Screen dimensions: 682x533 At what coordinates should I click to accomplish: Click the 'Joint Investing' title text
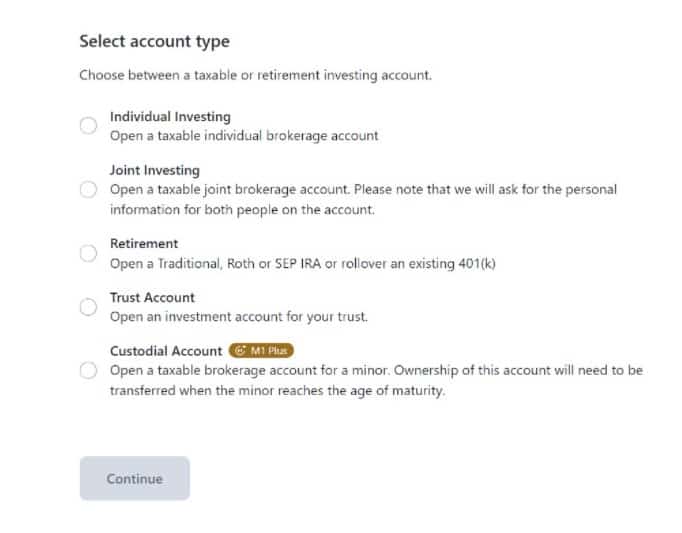pos(155,170)
